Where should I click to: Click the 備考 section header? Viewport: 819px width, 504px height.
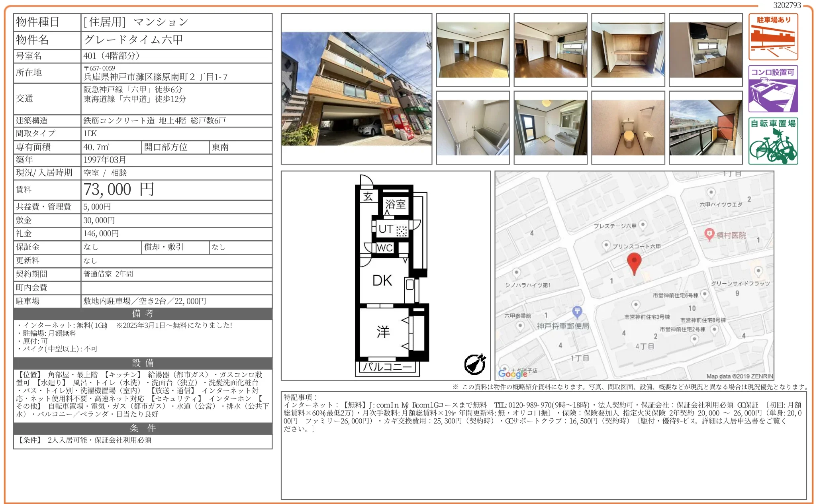(x=143, y=314)
